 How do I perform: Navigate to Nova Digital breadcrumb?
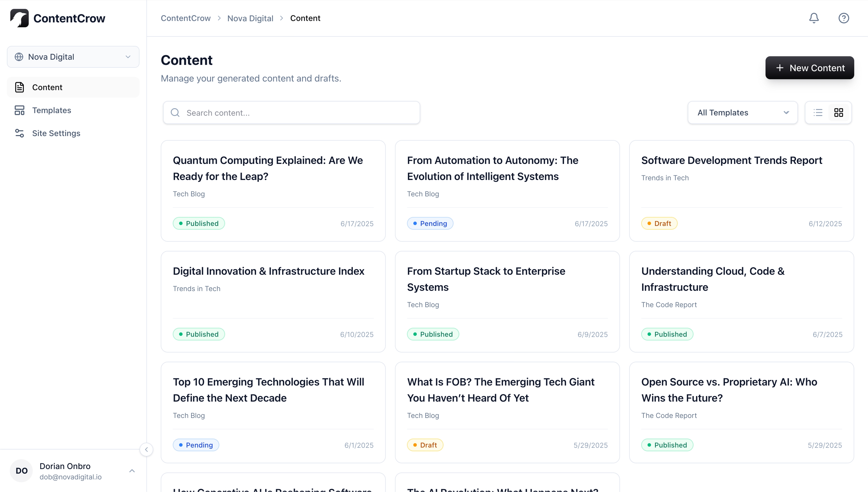click(x=250, y=18)
